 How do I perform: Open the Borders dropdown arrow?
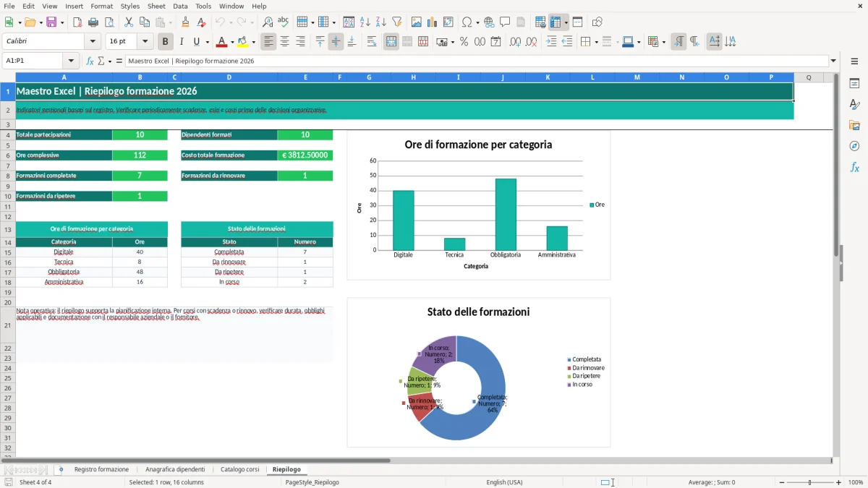[x=595, y=42]
